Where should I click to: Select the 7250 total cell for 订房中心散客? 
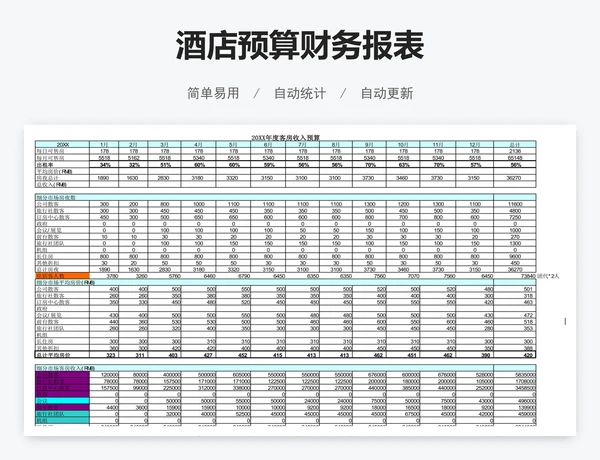[515, 217]
